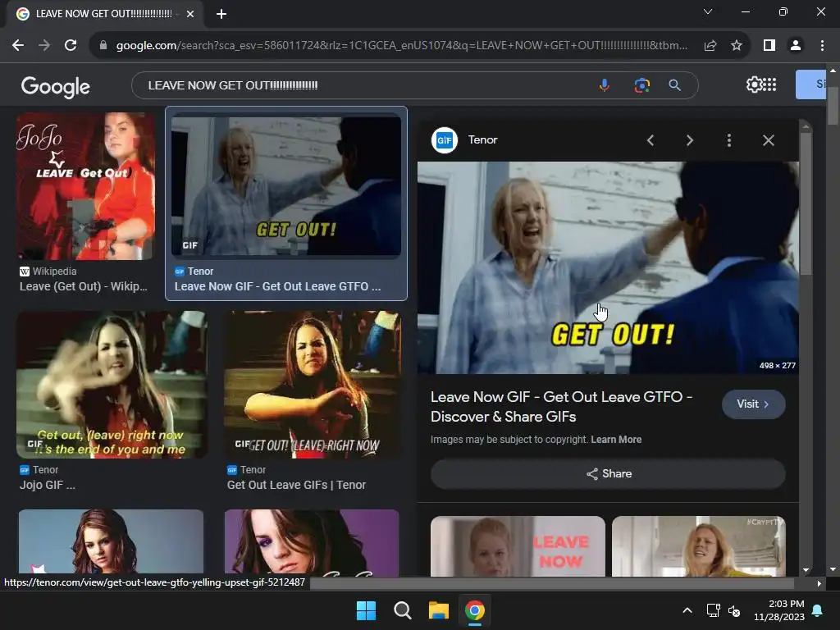This screenshot has width=840, height=630.
Task: Open the Chrome three-dot menu
Action: (x=822, y=46)
